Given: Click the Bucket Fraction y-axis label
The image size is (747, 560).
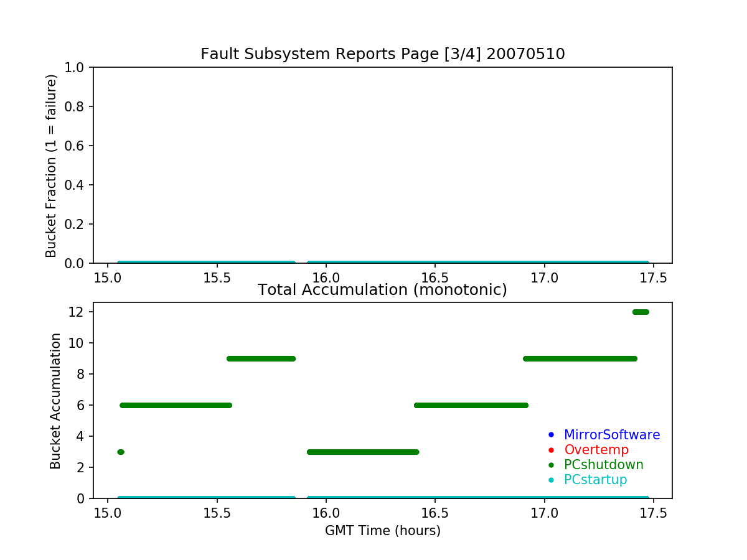Looking at the screenshot, I should pos(51,166).
